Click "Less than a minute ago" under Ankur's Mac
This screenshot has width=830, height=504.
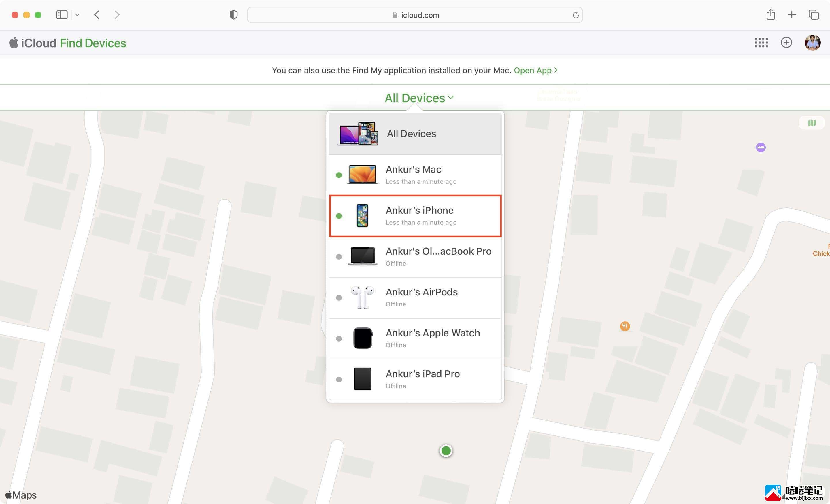[421, 181]
